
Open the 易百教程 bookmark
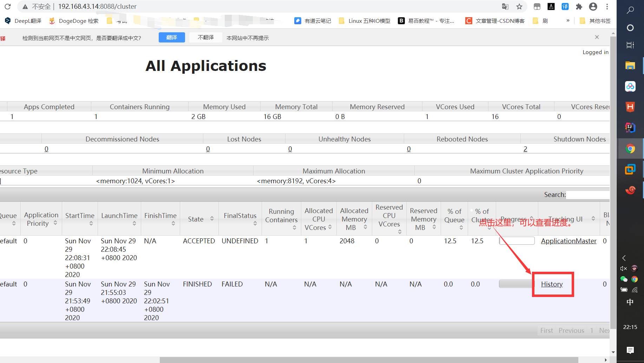426,21
